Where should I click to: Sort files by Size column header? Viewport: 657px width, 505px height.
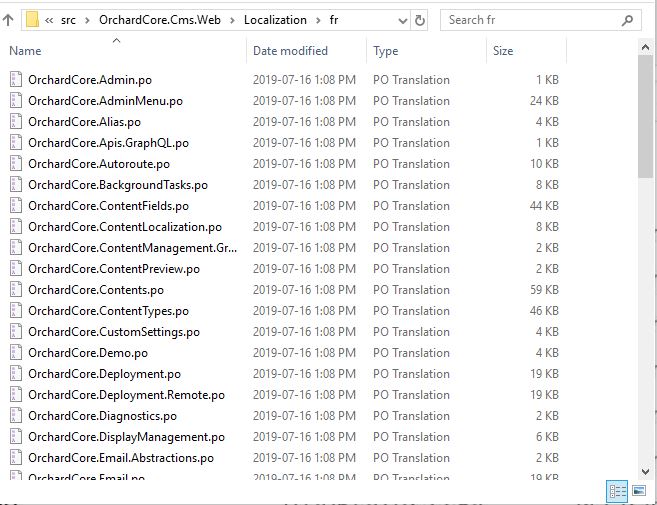click(x=503, y=51)
